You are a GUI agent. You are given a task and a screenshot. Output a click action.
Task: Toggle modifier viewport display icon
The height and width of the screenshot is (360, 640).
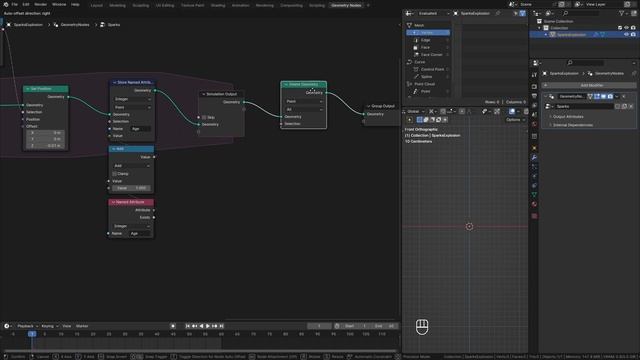tap(603, 97)
